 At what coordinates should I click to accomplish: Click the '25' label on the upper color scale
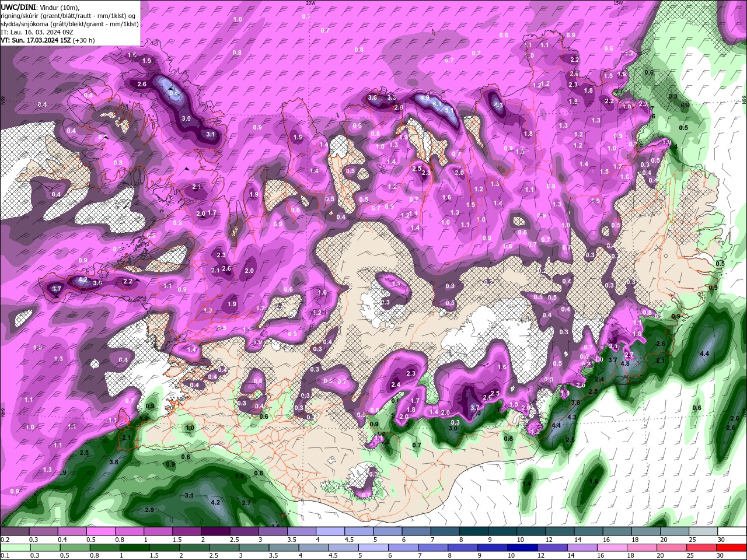tap(692, 540)
